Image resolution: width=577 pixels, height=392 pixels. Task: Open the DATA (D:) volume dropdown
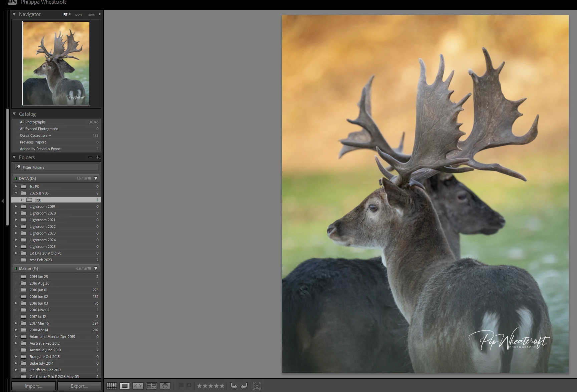coord(96,178)
